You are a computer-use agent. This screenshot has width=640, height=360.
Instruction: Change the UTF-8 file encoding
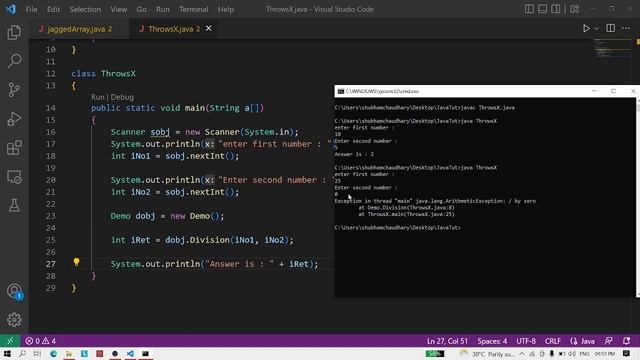pos(526,341)
